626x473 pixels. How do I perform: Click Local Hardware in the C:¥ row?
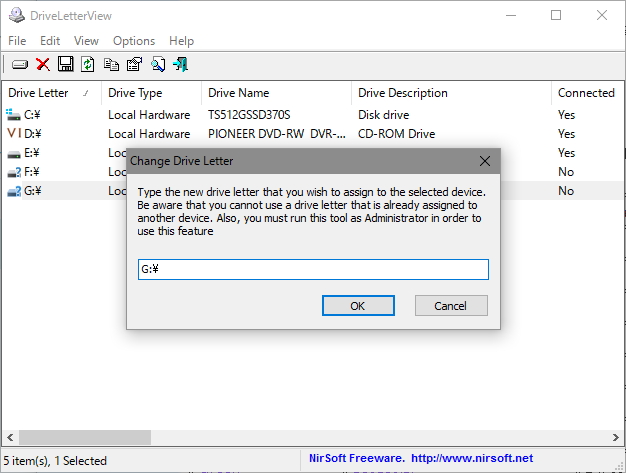(x=149, y=115)
